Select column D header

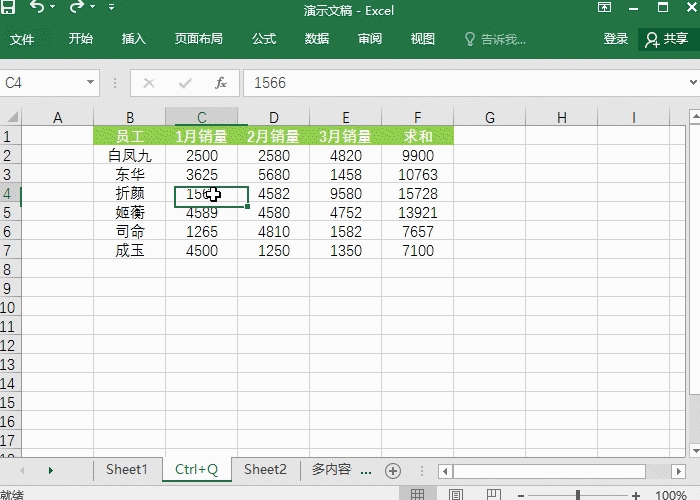point(274,117)
